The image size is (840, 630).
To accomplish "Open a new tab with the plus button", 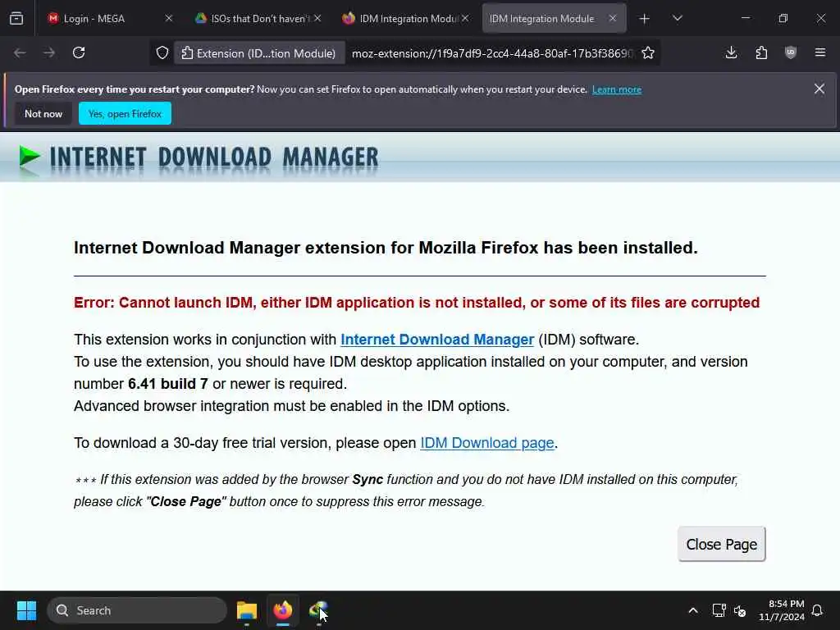I will (x=645, y=19).
